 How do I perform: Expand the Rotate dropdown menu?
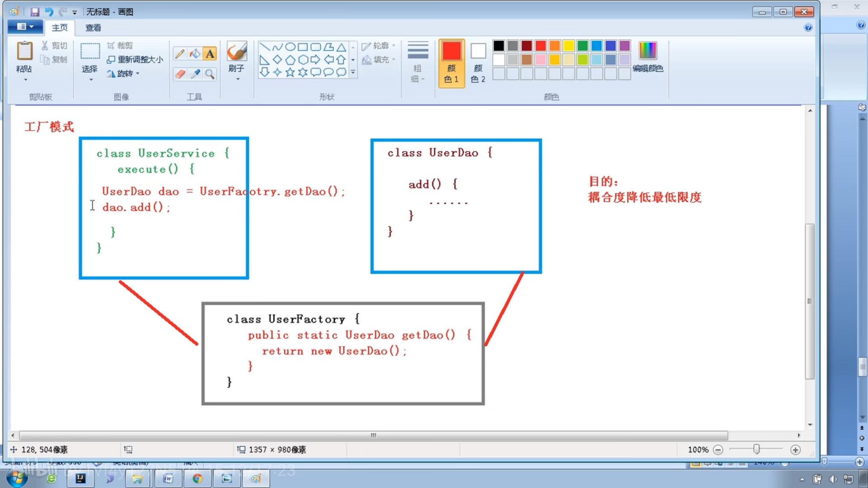124,73
